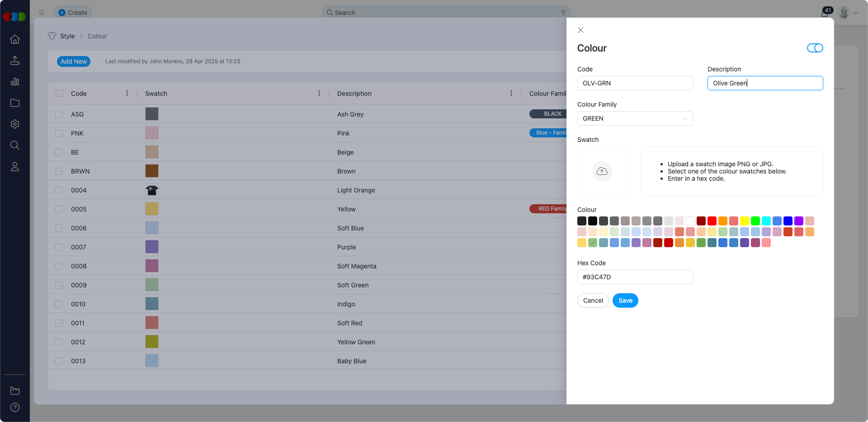Viewport: 868px width, 422px height.
Task: Open the user avatar account dropdown
Action: 848,13
